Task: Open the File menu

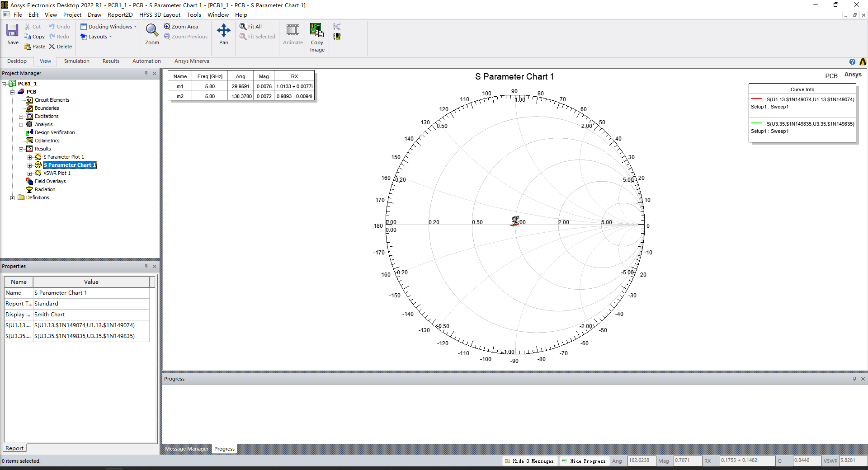Action: coord(18,14)
